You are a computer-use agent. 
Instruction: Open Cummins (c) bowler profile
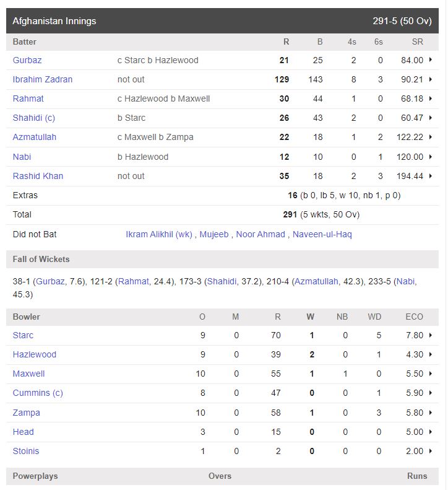tap(38, 393)
